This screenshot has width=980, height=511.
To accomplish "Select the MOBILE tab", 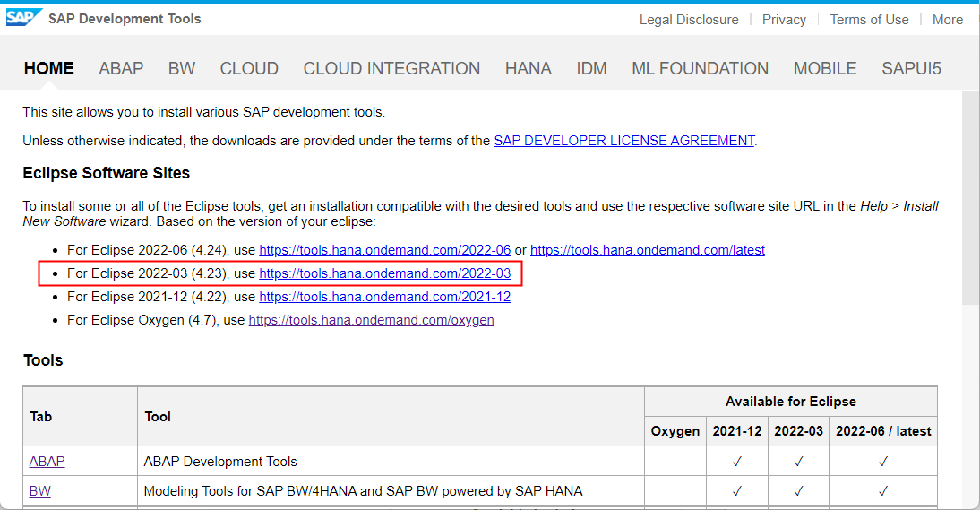I will (825, 68).
